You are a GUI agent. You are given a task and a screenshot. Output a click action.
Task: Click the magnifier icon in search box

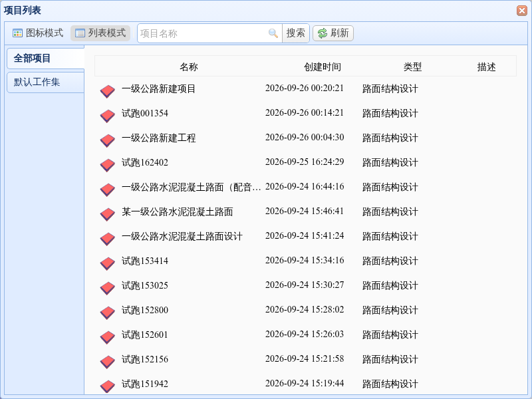273,33
